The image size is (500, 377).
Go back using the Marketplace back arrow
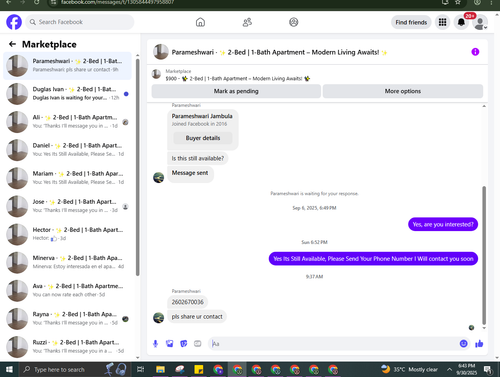[12, 44]
